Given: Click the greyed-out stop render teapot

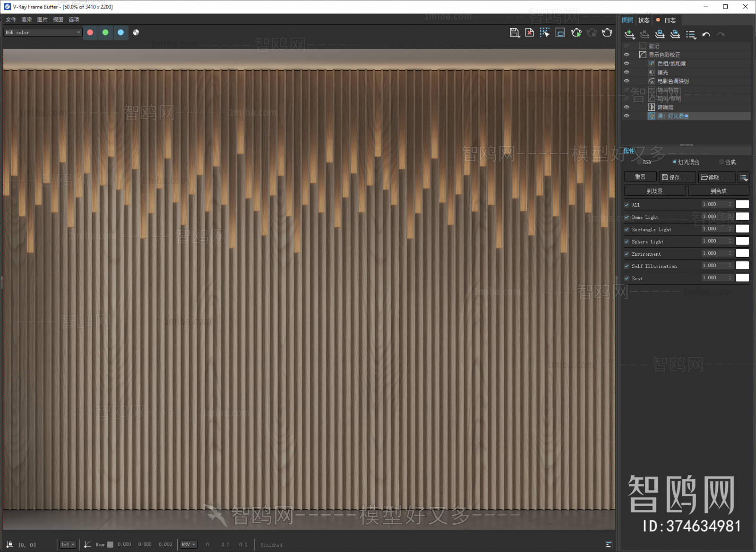Looking at the screenshot, I should click(592, 33).
